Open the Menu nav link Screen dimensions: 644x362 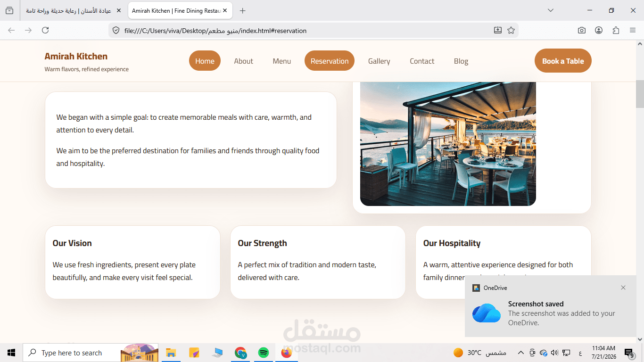[282, 61]
